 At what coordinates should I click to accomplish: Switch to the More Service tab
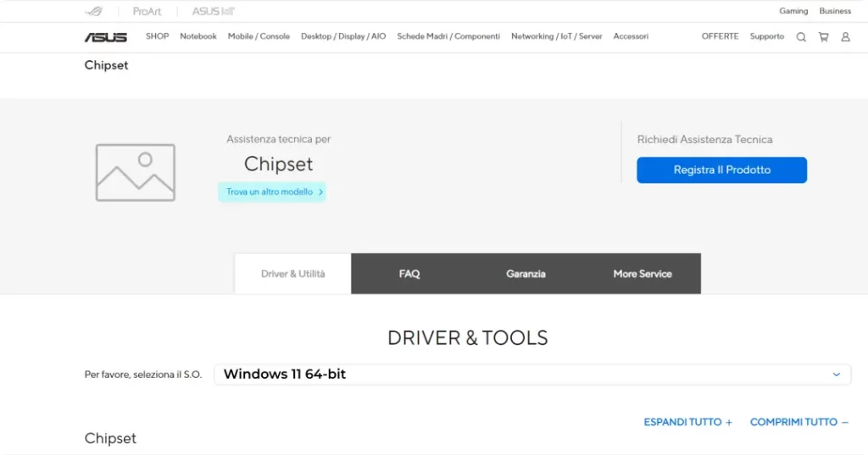[643, 274]
